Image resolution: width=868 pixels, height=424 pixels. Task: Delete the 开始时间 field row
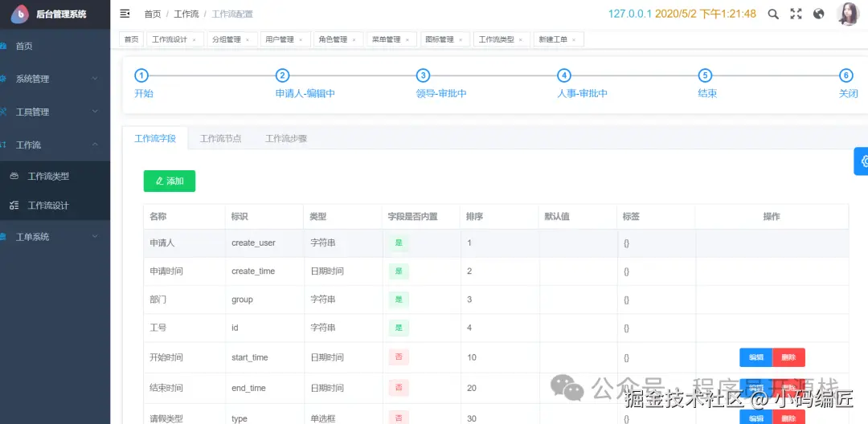(x=789, y=357)
